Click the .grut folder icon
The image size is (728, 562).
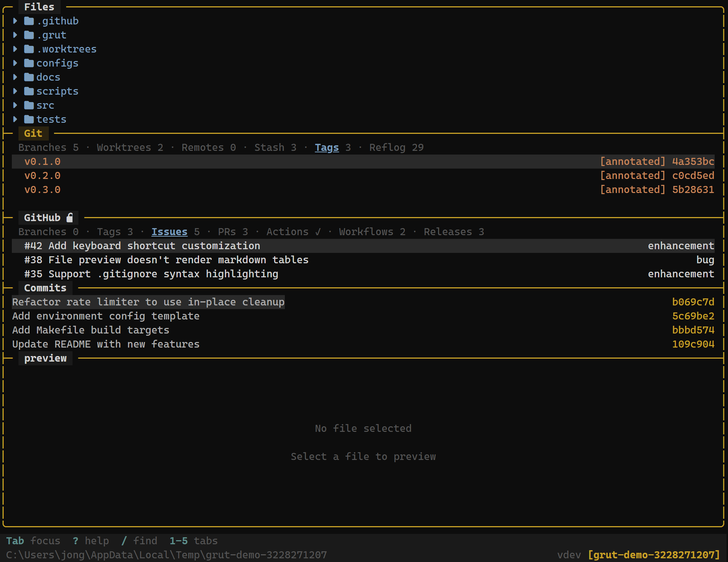pos(29,35)
